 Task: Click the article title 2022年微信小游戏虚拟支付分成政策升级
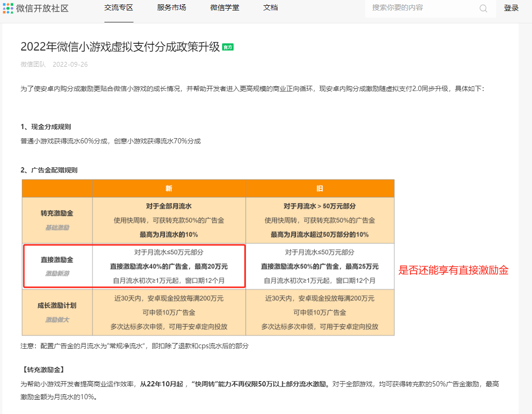[x=120, y=47]
